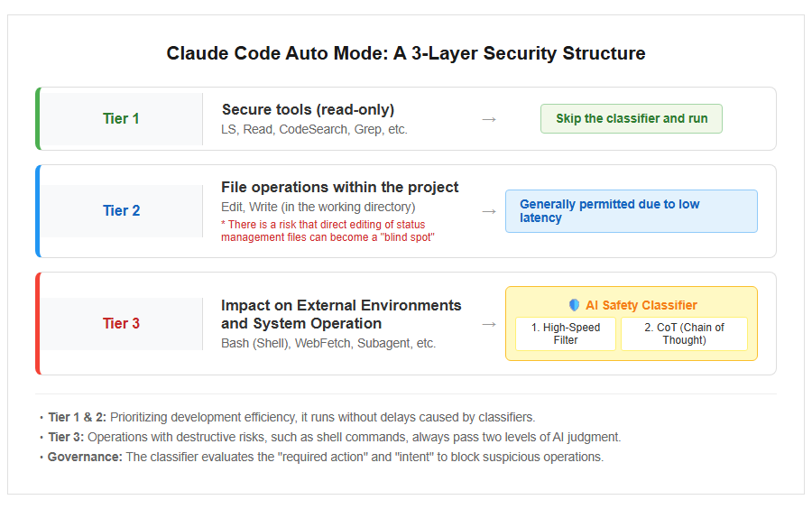Click the '2. CoT (Chain of Thought)' box

click(x=684, y=333)
